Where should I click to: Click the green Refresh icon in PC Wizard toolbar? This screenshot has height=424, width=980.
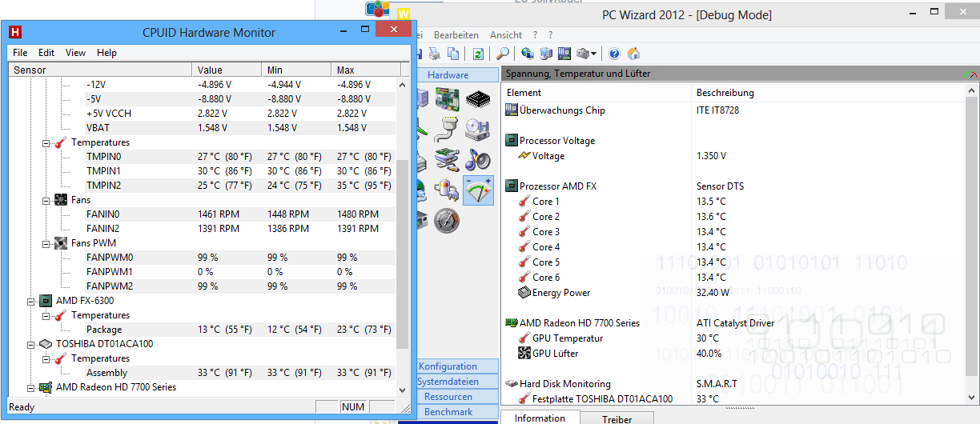(x=478, y=54)
